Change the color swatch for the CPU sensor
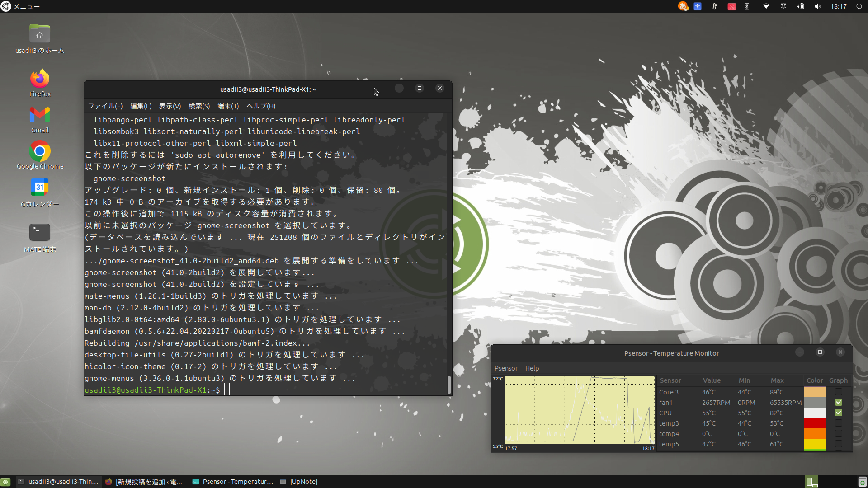The height and width of the screenshot is (488, 868). point(814,413)
